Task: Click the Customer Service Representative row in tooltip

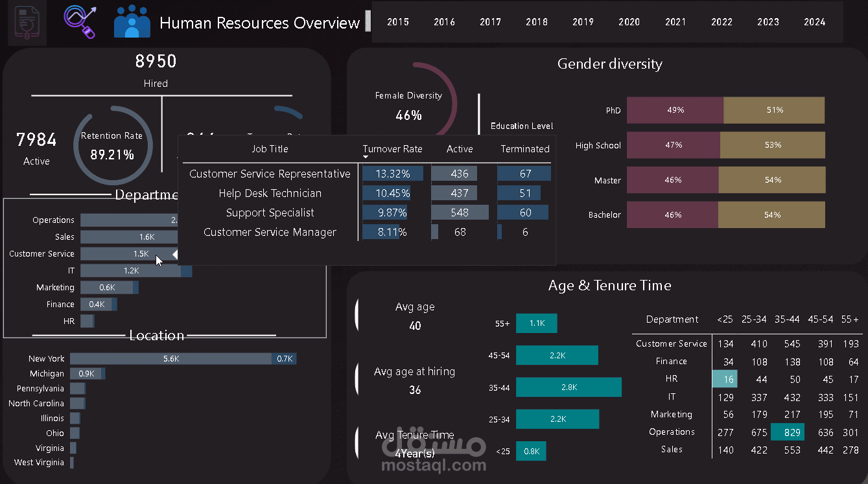Action: pos(270,174)
